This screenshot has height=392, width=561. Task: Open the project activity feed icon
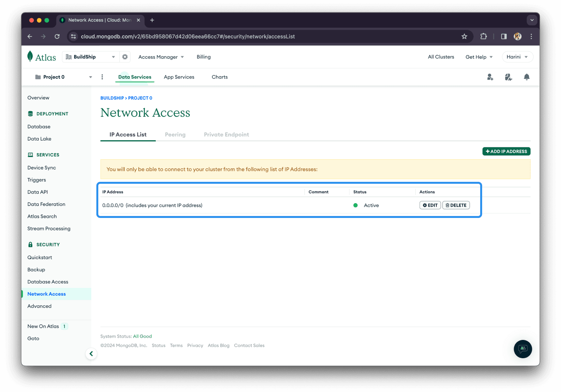508,77
